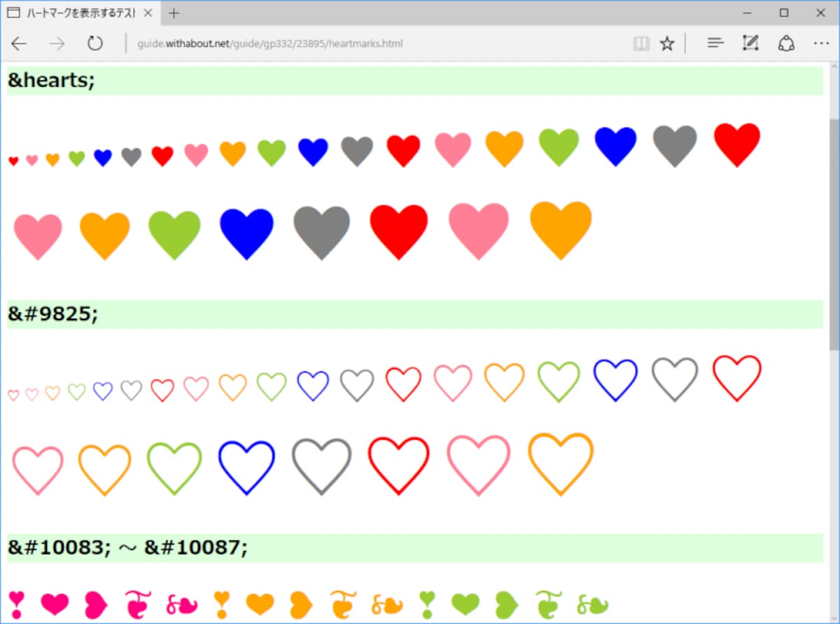Click the &hearts; heading
Image resolution: width=840 pixels, height=624 pixels.
click(415, 81)
